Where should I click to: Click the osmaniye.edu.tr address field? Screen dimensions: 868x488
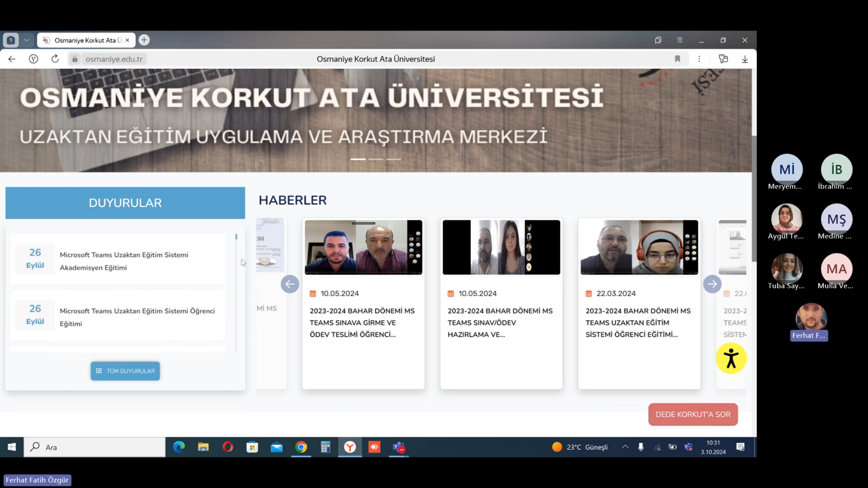pyautogui.click(x=114, y=59)
